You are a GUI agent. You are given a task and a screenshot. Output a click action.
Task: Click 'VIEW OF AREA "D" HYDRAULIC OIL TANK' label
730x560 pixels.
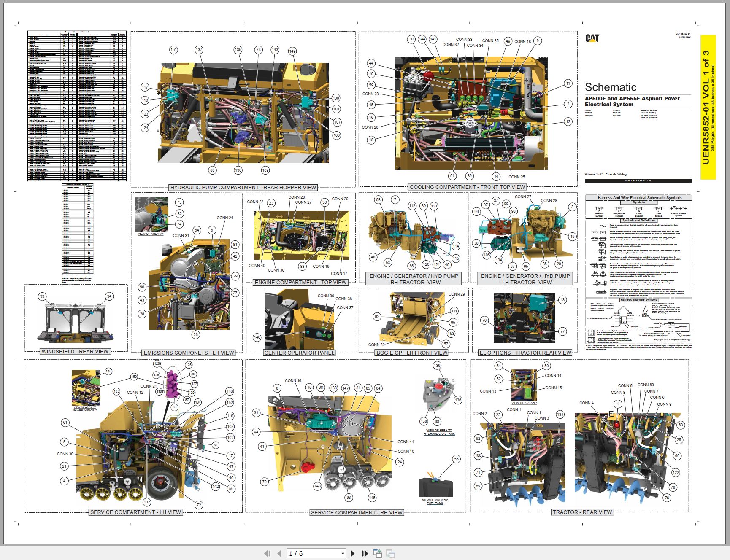(x=439, y=432)
